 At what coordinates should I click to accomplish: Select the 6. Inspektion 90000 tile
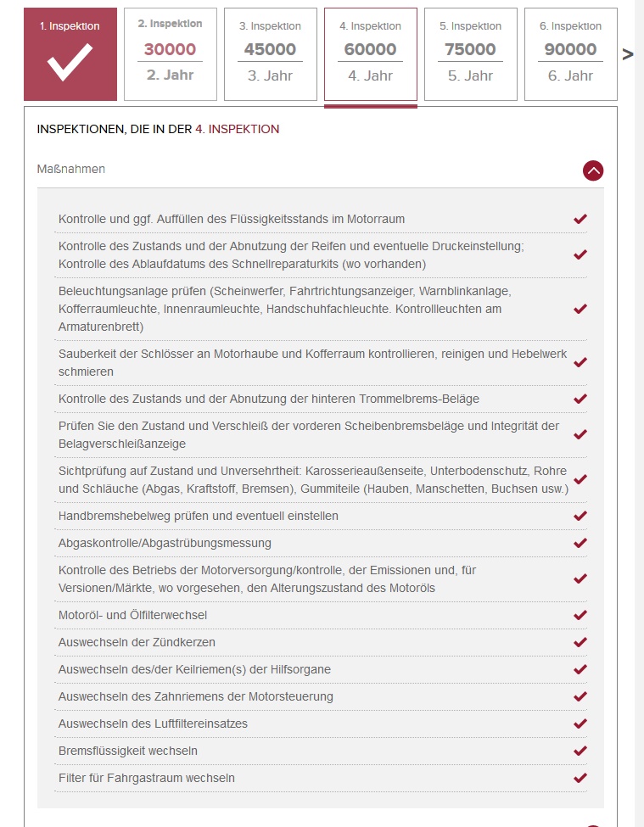pos(571,54)
